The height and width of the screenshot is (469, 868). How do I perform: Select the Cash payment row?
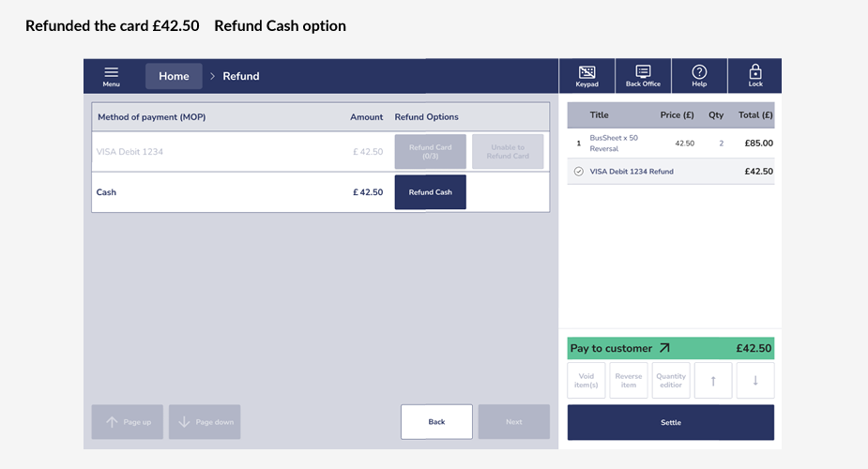click(x=321, y=192)
